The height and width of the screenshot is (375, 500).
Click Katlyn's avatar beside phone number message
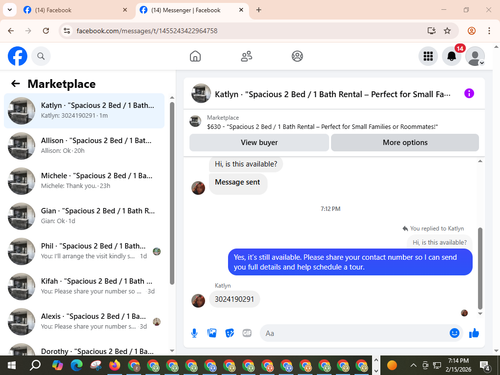pos(198,301)
